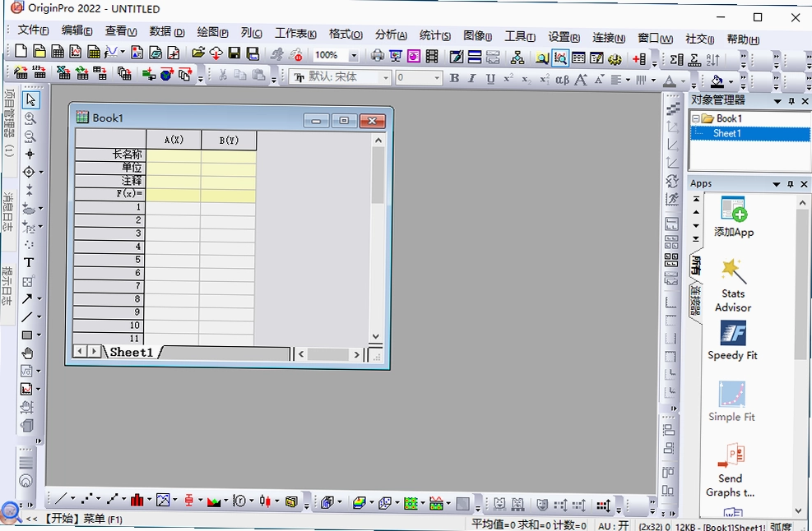Launch Send Graphs to PowerPoint app
Image resolution: width=812 pixels, height=531 pixels.
coord(731,470)
